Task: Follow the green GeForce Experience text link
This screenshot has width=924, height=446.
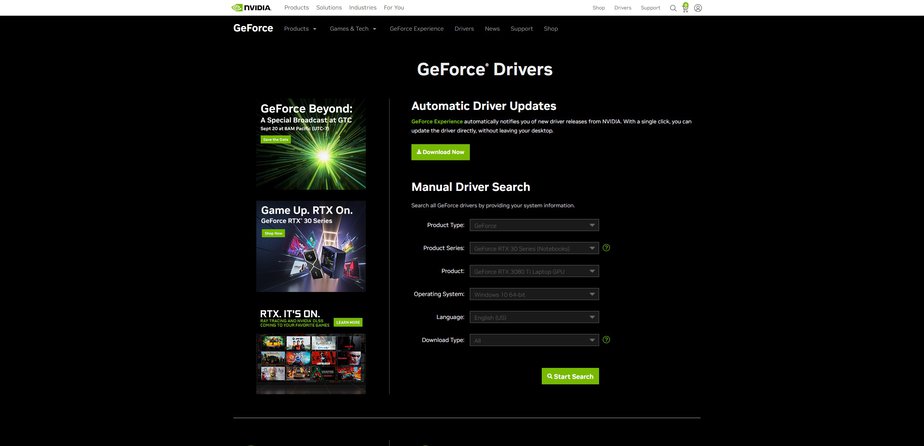Action: [x=437, y=121]
